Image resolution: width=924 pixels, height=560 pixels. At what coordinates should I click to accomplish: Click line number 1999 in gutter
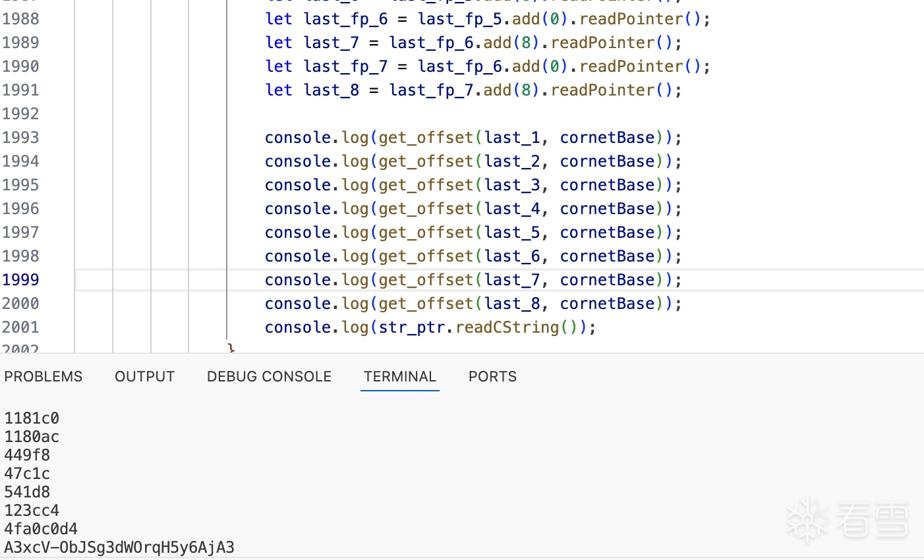[x=20, y=280]
